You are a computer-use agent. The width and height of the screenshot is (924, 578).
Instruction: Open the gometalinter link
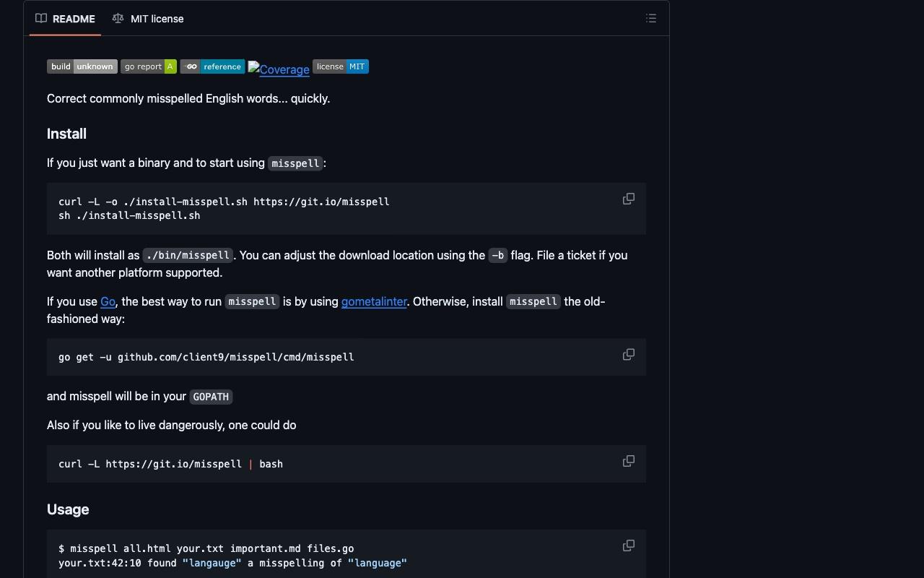pos(374,302)
